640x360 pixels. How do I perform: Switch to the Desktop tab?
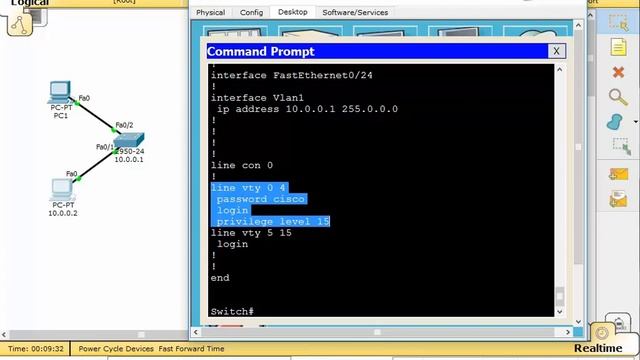pyautogui.click(x=293, y=12)
